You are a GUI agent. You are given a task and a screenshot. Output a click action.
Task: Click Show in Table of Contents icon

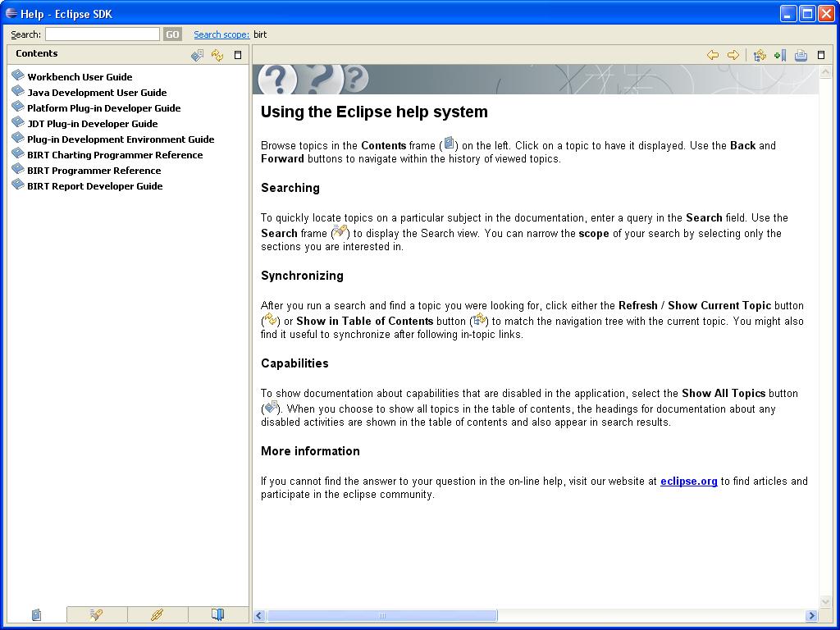(x=760, y=55)
